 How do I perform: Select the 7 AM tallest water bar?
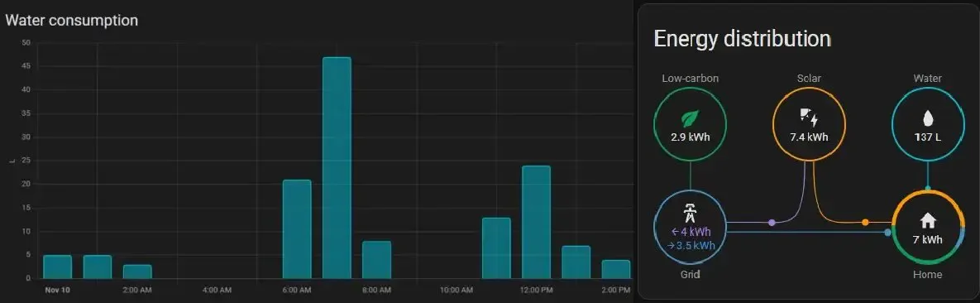(x=337, y=168)
